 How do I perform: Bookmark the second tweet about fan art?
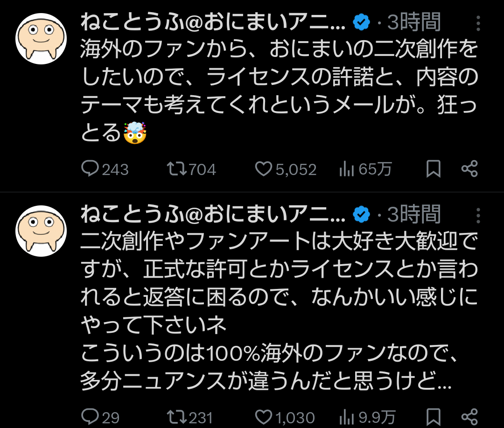pos(434,416)
